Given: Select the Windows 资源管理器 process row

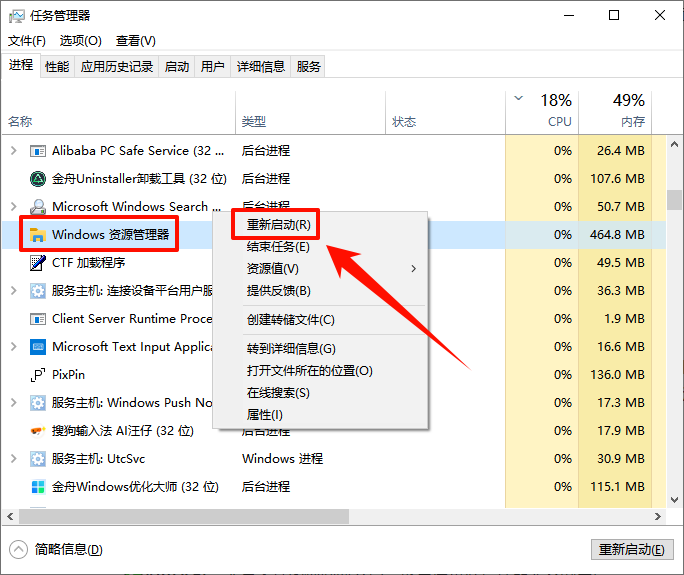Looking at the screenshot, I should [x=334, y=235].
